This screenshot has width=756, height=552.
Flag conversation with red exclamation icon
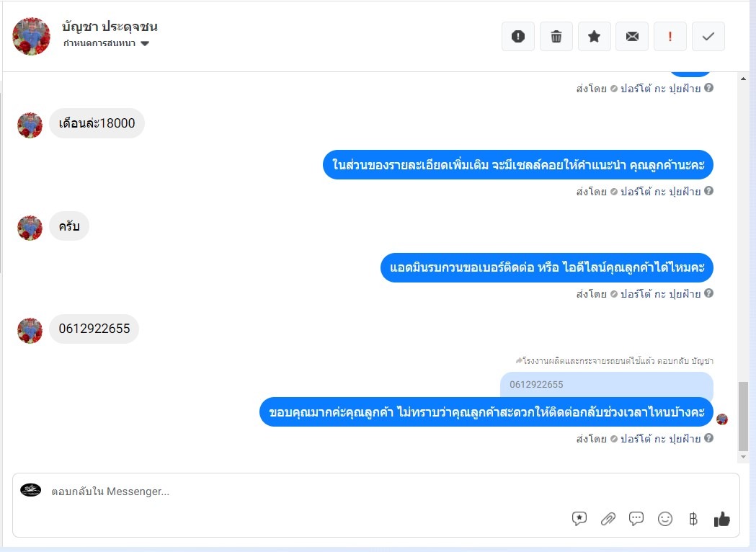[670, 36]
